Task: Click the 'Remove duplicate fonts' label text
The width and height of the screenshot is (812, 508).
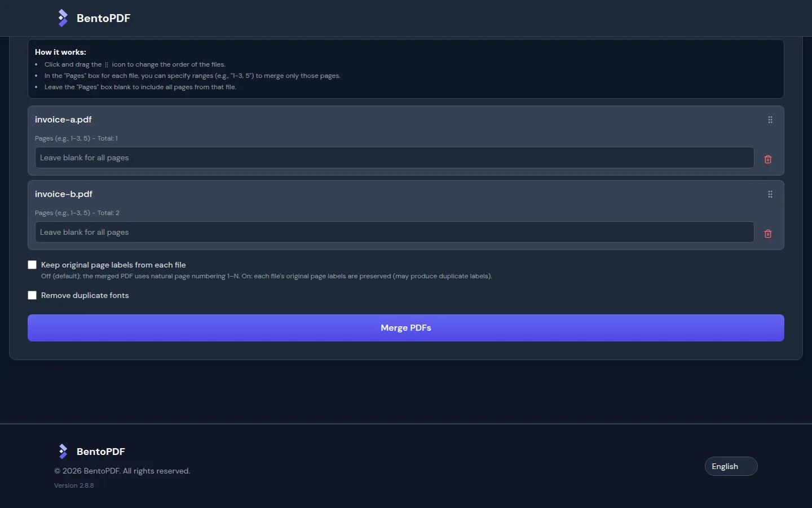Action: point(85,295)
